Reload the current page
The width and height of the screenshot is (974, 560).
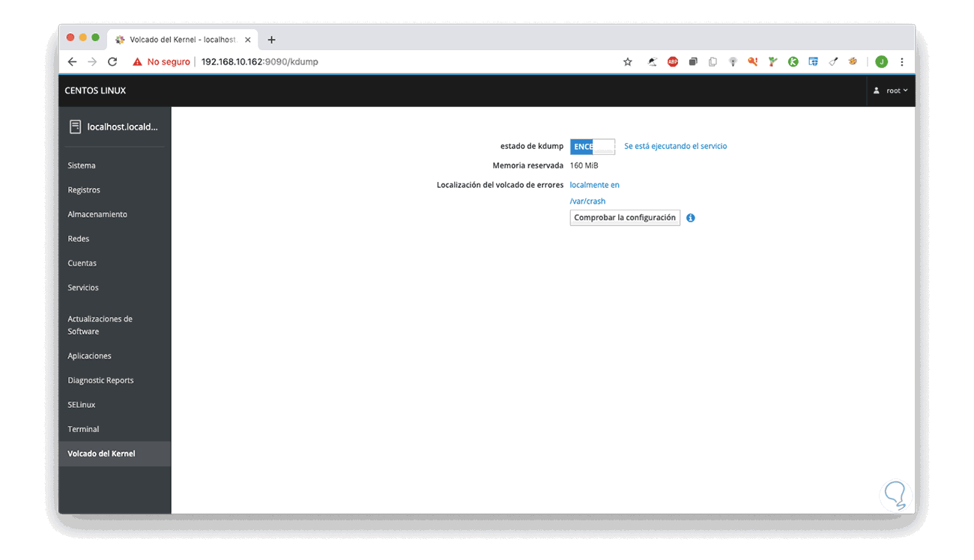[x=112, y=62]
